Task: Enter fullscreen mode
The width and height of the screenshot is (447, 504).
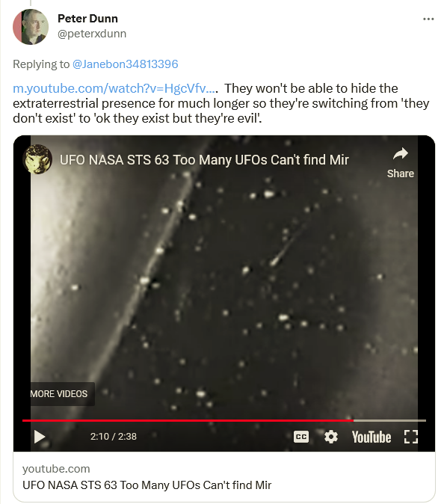Action: [410, 437]
